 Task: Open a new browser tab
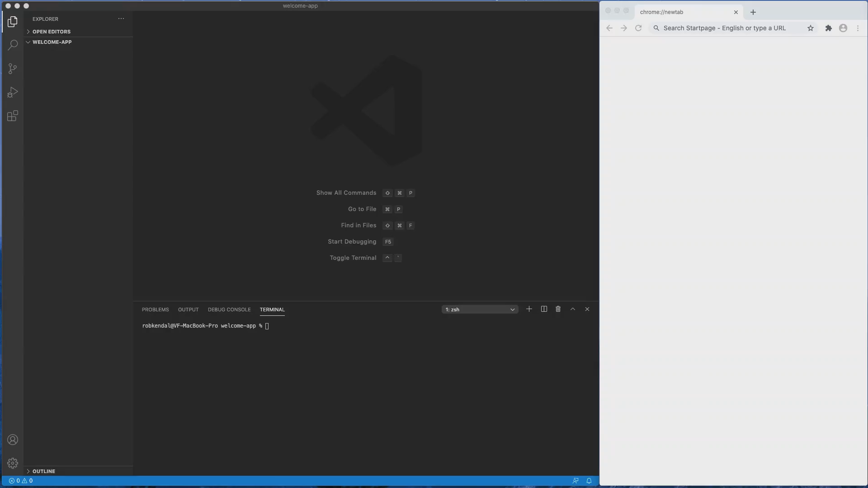(x=753, y=12)
